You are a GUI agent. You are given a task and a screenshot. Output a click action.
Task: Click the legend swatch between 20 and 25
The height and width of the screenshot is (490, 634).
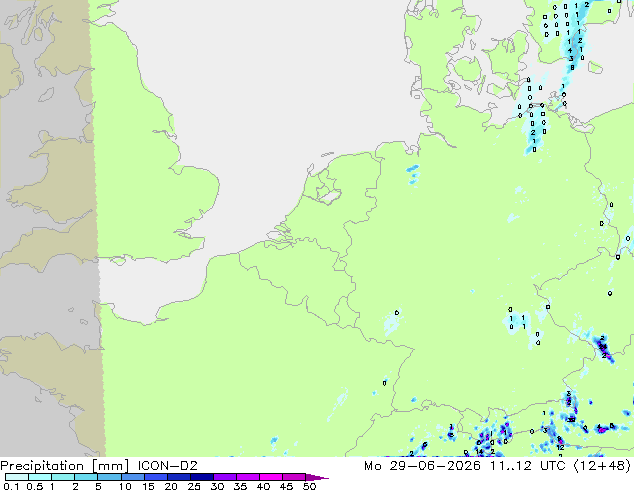tap(178, 477)
